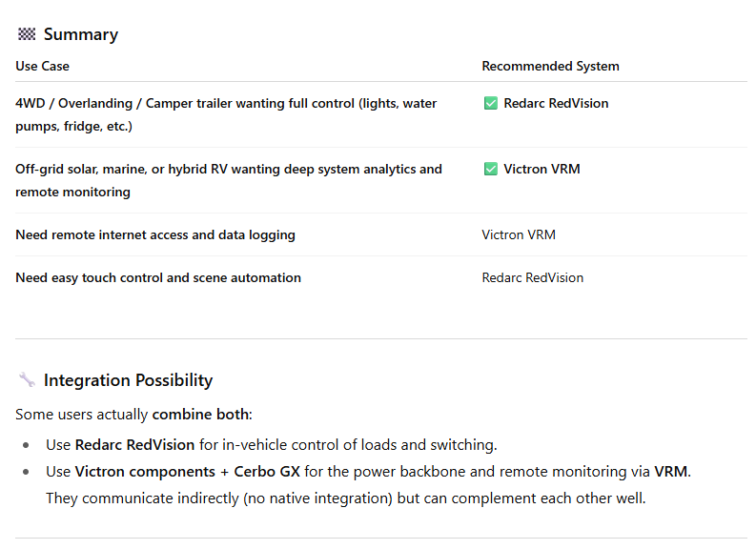Select the easy touch control and scene automation row
This screenshot has height=549, width=756.
coord(158,277)
